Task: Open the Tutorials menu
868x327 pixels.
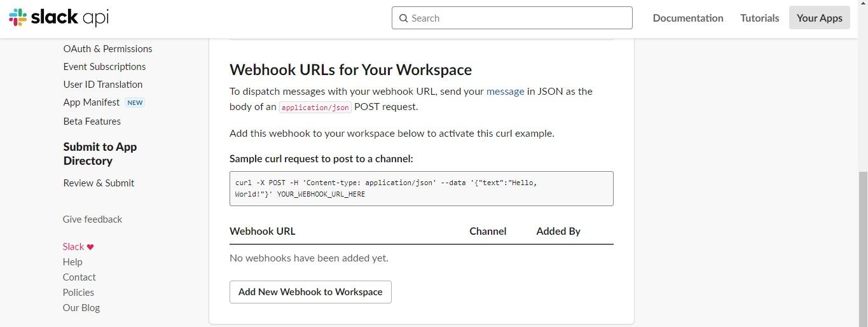Action: click(x=759, y=18)
